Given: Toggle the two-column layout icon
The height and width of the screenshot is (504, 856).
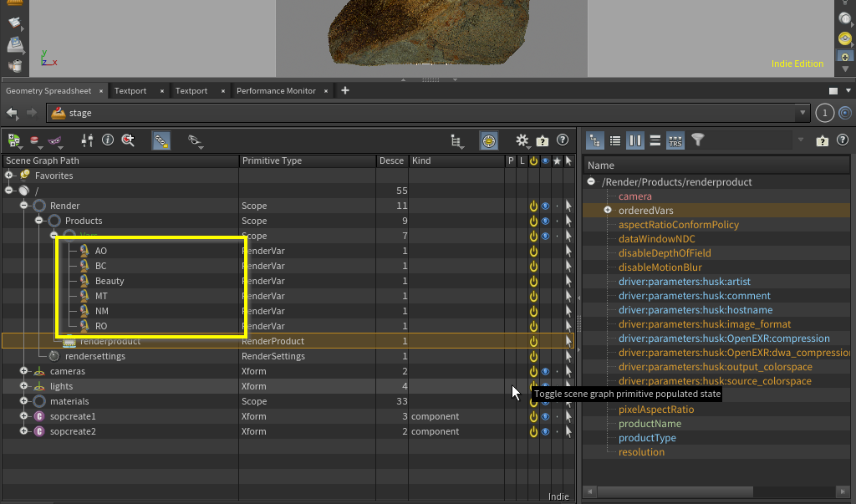Looking at the screenshot, I should click(x=635, y=141).
